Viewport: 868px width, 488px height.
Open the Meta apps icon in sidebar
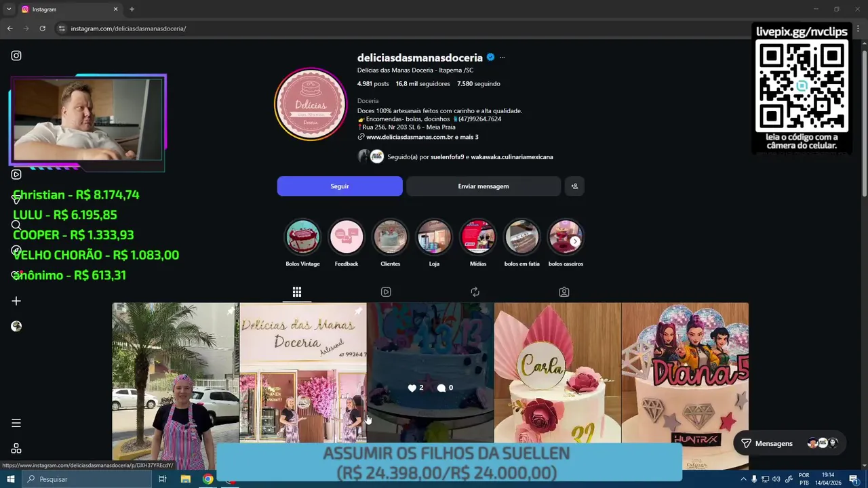[x=16, y=449]
